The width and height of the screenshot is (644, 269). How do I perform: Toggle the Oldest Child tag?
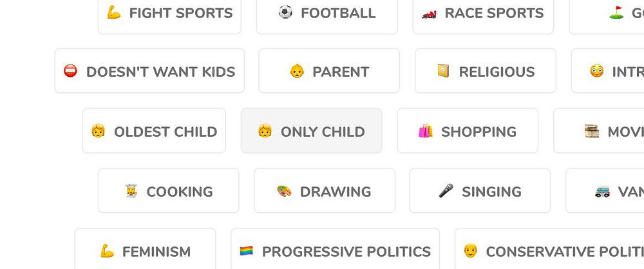(154, 131)
